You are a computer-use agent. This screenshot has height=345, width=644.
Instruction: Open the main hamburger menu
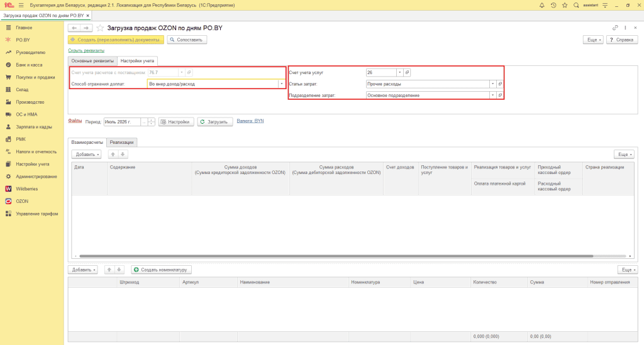coord(21,5)
